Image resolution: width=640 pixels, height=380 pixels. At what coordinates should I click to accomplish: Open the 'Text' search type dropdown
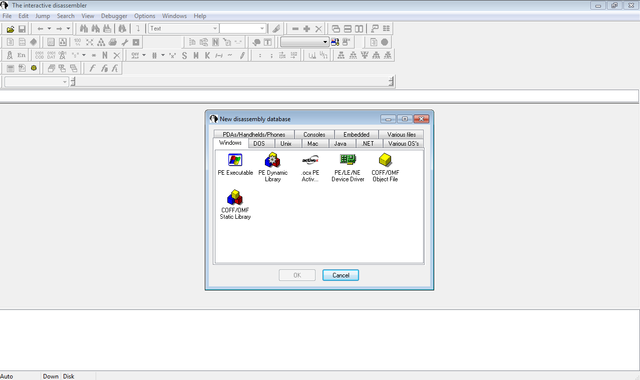[x=215, y=29]
